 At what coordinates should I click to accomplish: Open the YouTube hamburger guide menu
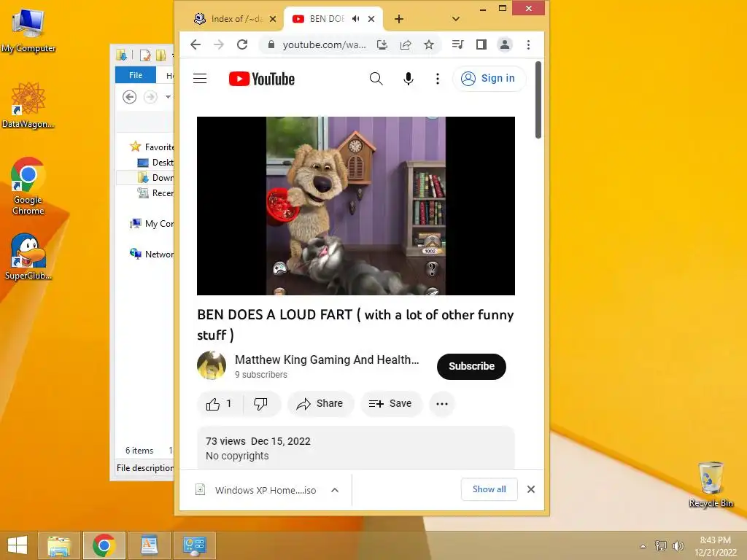pos(200,79)
